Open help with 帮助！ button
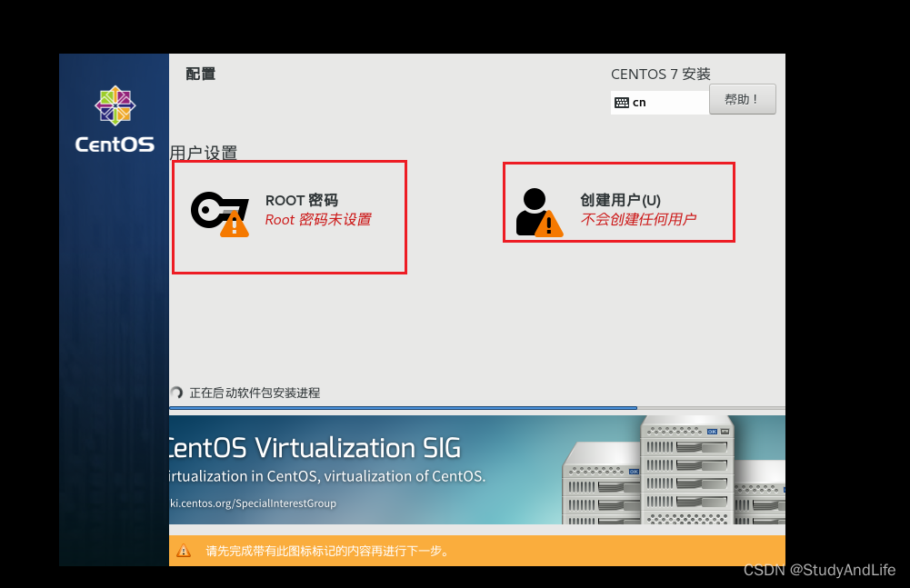Screen dimensions: 910x588 click(x=743, y=99)
